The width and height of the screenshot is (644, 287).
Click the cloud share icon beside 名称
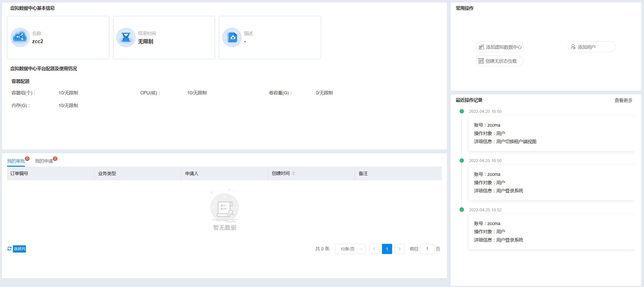pyautogui.click(x=20, y=37)
